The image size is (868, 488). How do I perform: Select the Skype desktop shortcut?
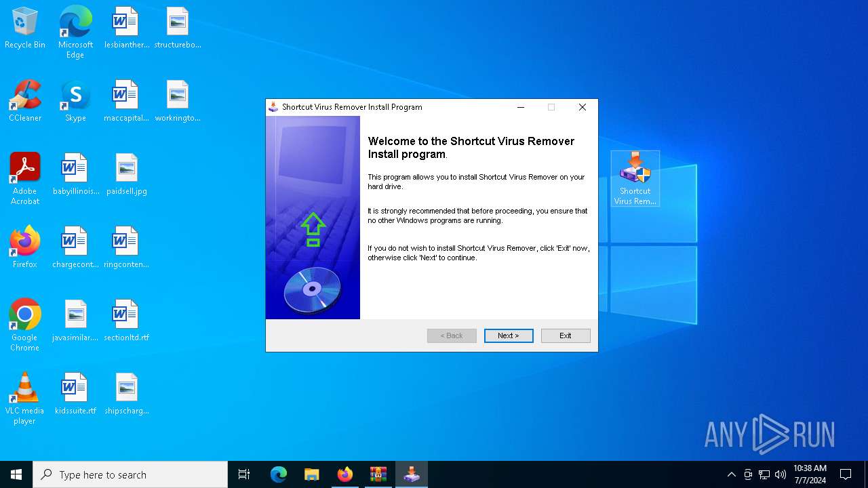point(75,102)
